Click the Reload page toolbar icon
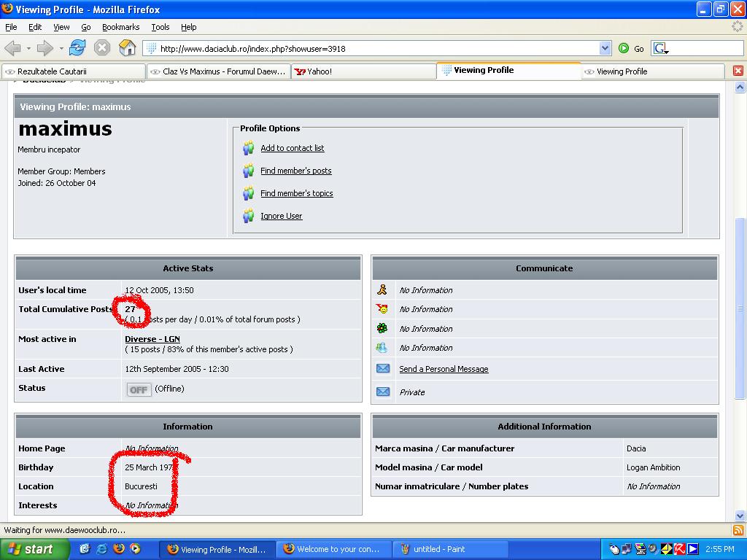The image size is (747, 560). tap(77, 48)
